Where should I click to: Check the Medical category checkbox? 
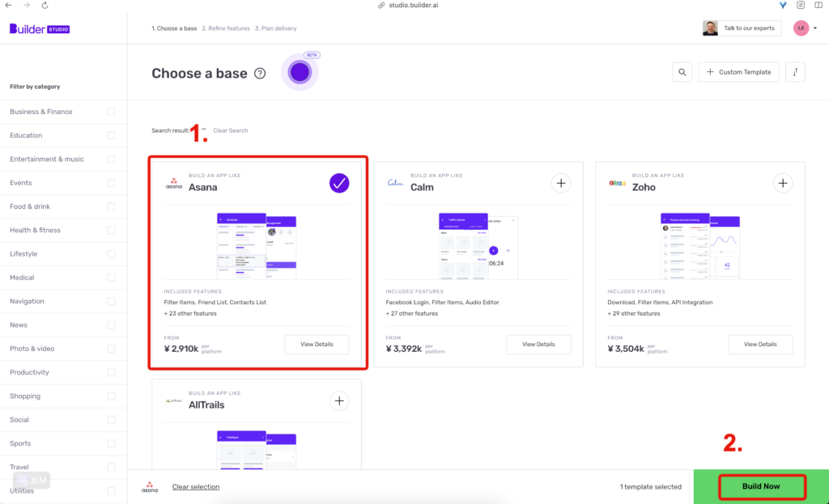click(111, 277)
